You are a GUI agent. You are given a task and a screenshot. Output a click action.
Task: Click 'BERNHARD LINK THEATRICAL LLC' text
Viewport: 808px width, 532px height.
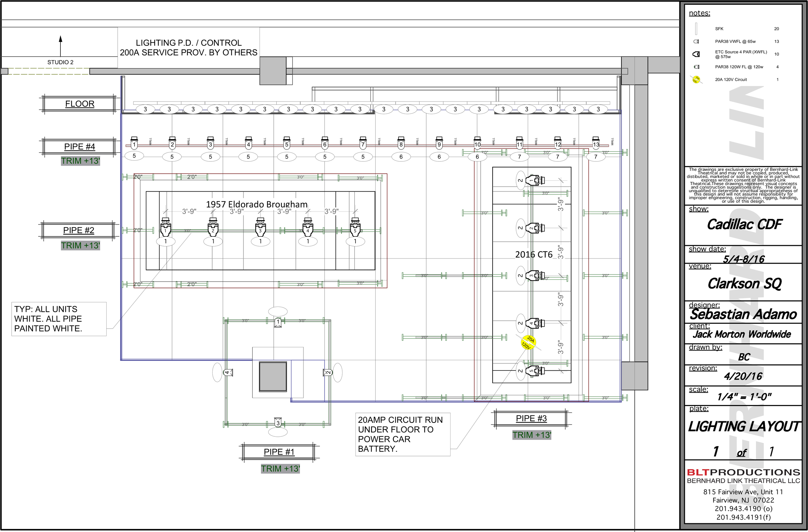743,481
